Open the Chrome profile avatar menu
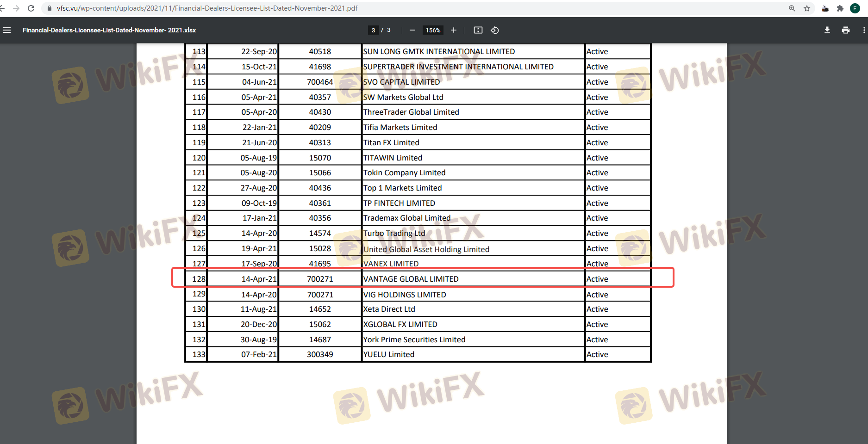Image resolution: width=868 pixels, height=444 pixels. pyautogui.click(x=855, y=8)
